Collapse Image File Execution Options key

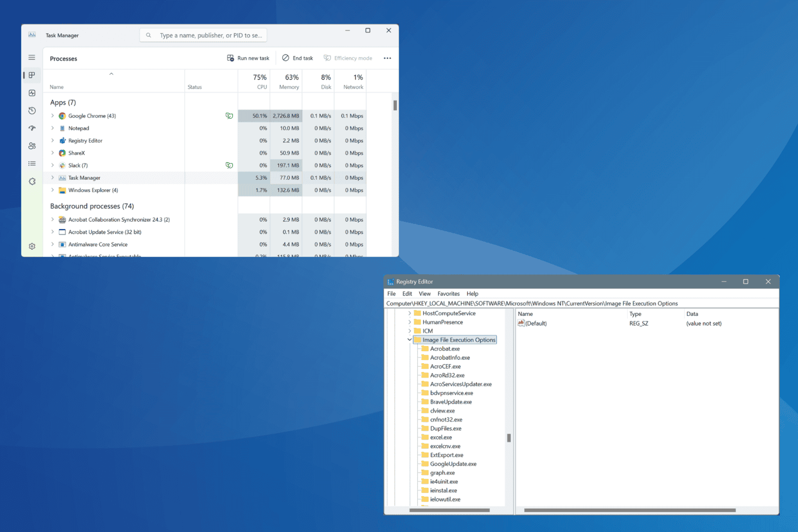(409, 340)
